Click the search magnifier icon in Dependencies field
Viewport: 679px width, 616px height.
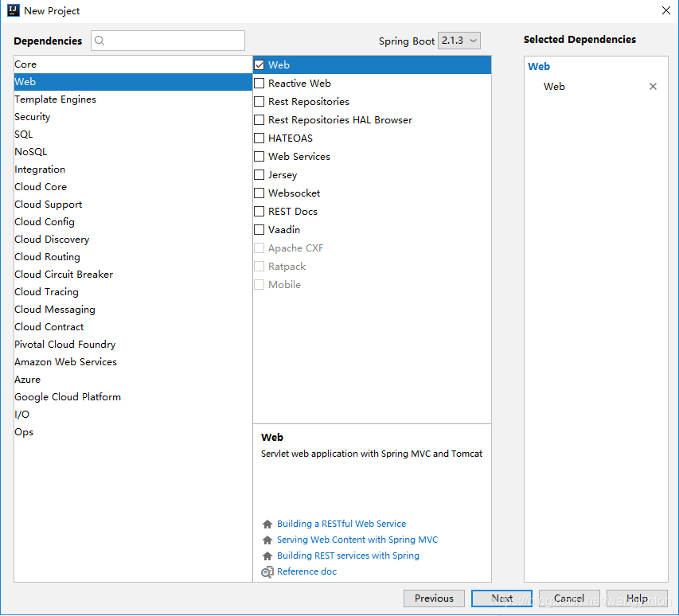point(100,41)
